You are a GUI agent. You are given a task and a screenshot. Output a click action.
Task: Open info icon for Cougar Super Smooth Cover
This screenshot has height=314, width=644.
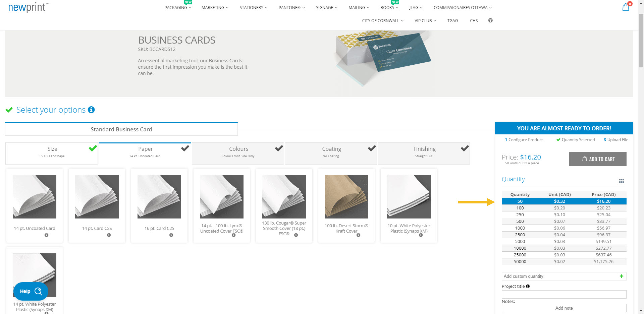(296, 235)
